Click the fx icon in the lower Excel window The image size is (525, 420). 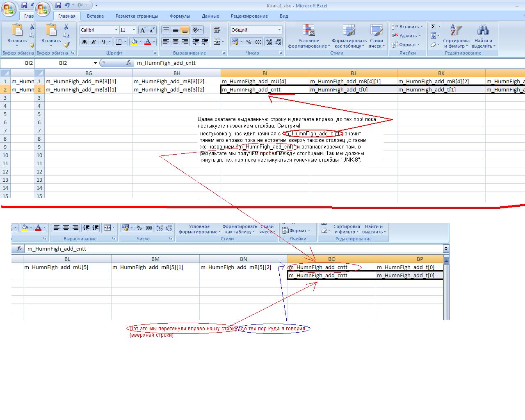pyautogui.click(x=19, y=249)
